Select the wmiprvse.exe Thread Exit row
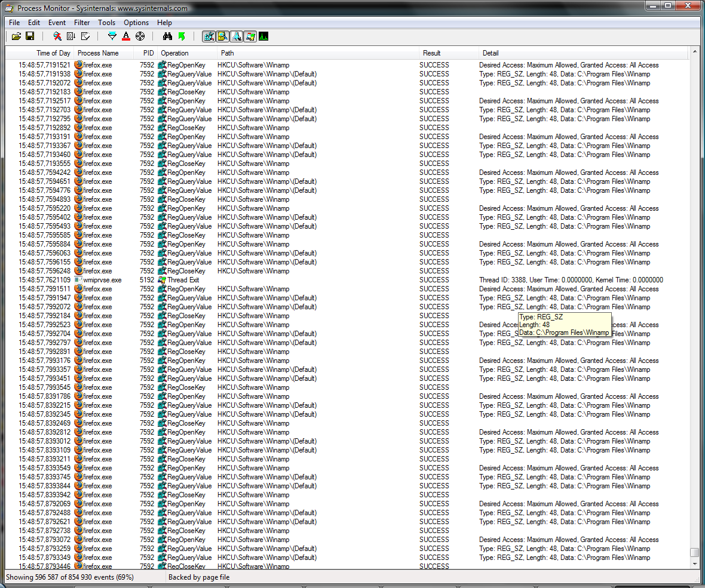Image resolution: width=705 pixels, height=588 pixels. (x=346, y=280)
